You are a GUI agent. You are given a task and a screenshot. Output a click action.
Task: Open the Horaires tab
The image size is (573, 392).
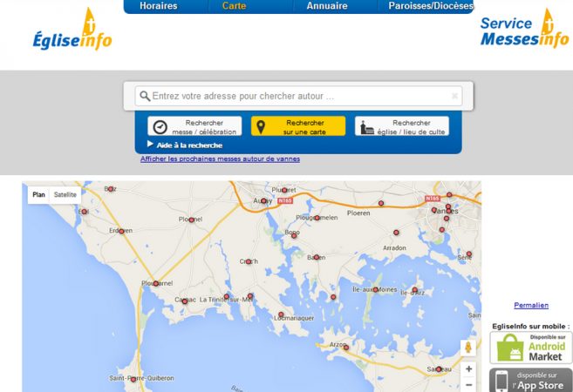[158, 6]
